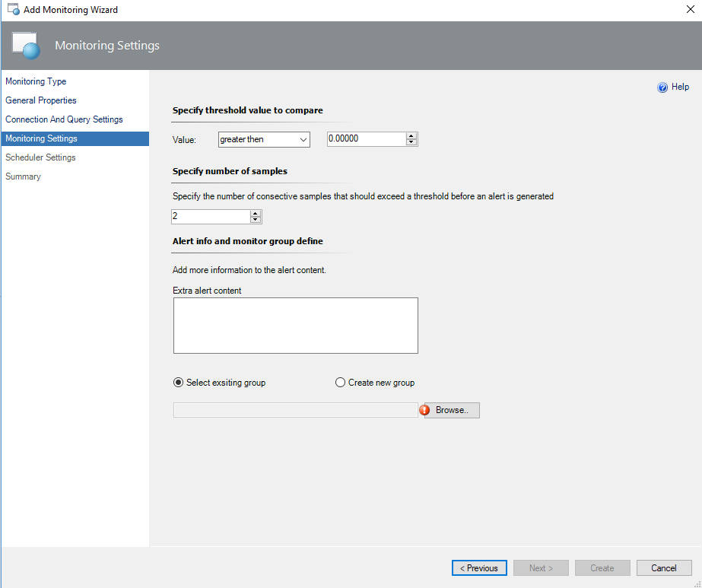Click the wizard icon in the title bar

(x=13, y=10)
